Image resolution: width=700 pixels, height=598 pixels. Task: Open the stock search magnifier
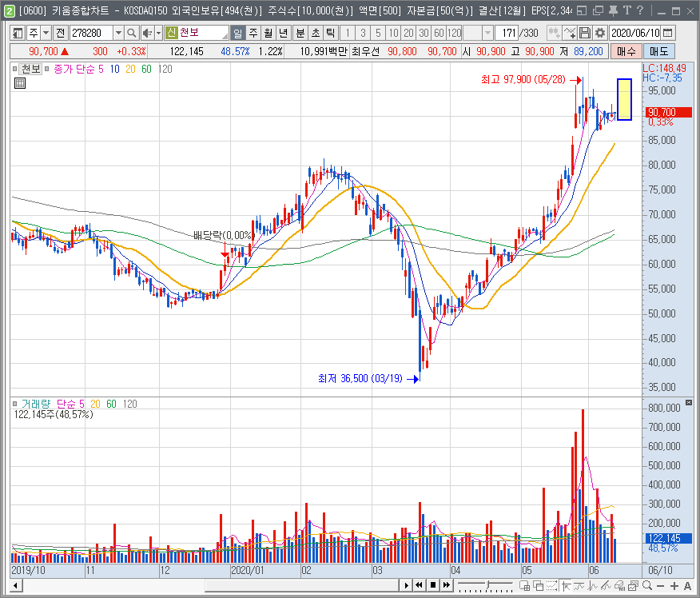(131, 33)
